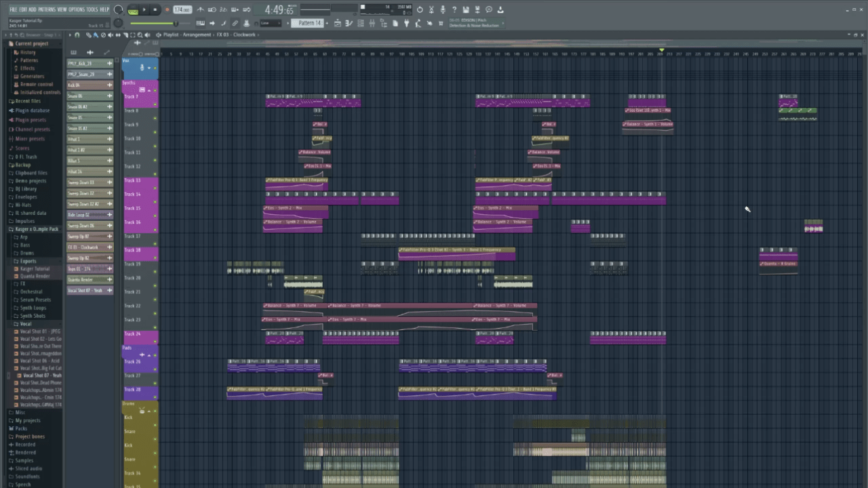Open the OPTIONS menu

pos(77,9)
